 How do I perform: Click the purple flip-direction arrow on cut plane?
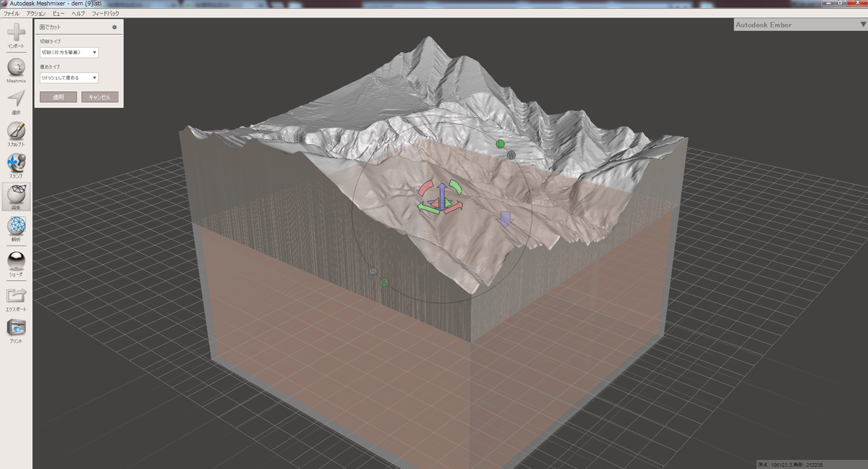tap(506, 219)
